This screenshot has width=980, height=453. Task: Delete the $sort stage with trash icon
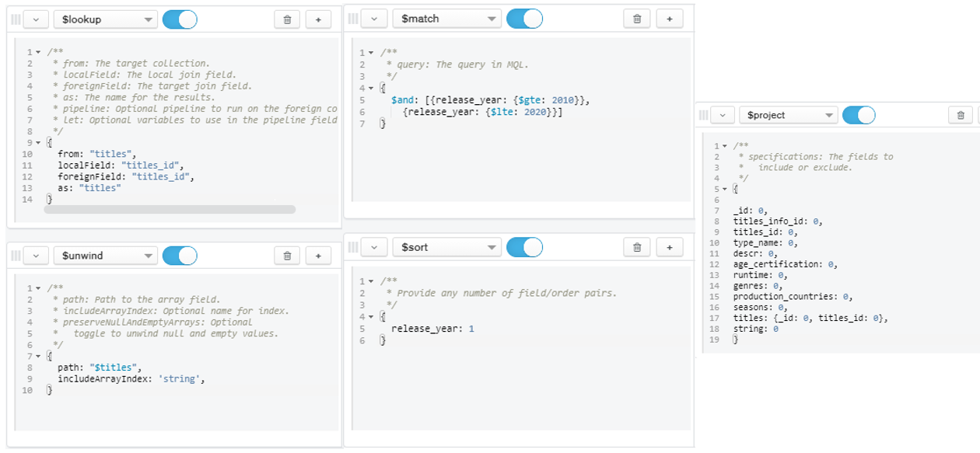(x=637, y=247)
